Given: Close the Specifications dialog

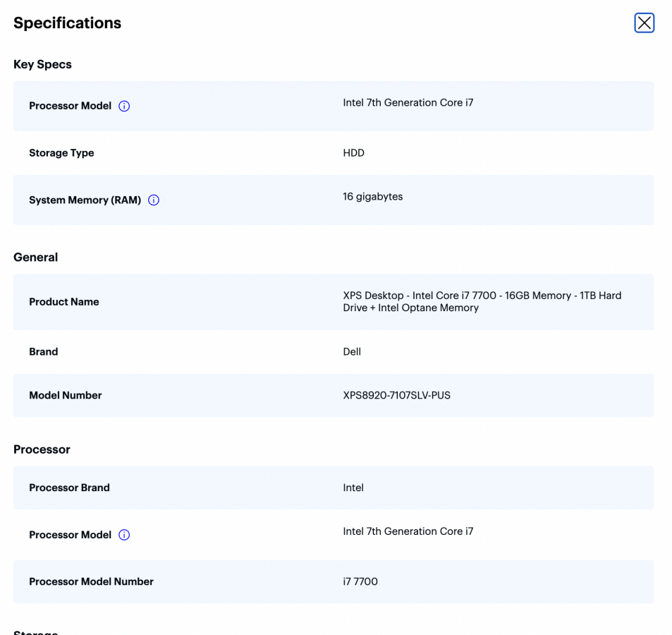Looking at the screenshot, I should coord(644,23).
